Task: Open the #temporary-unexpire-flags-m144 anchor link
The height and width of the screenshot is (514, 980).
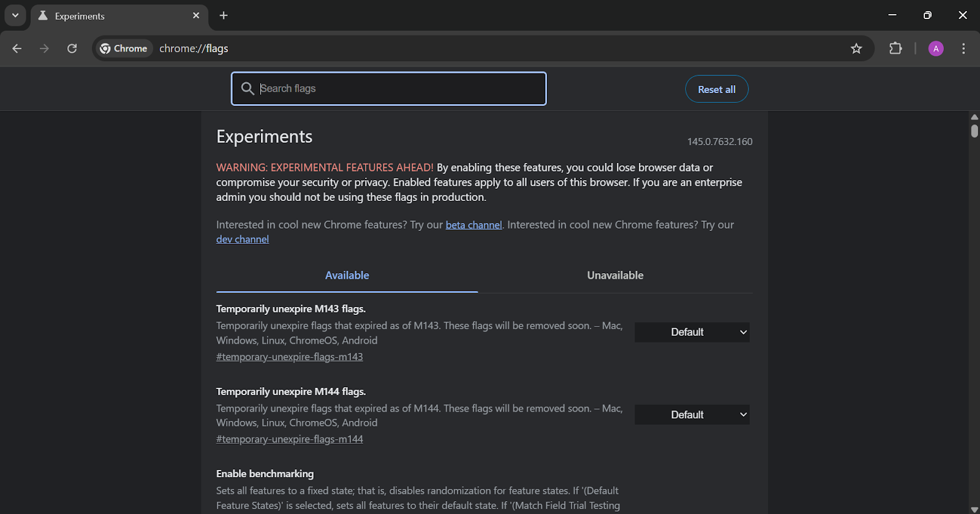Action: click(290, 439)
